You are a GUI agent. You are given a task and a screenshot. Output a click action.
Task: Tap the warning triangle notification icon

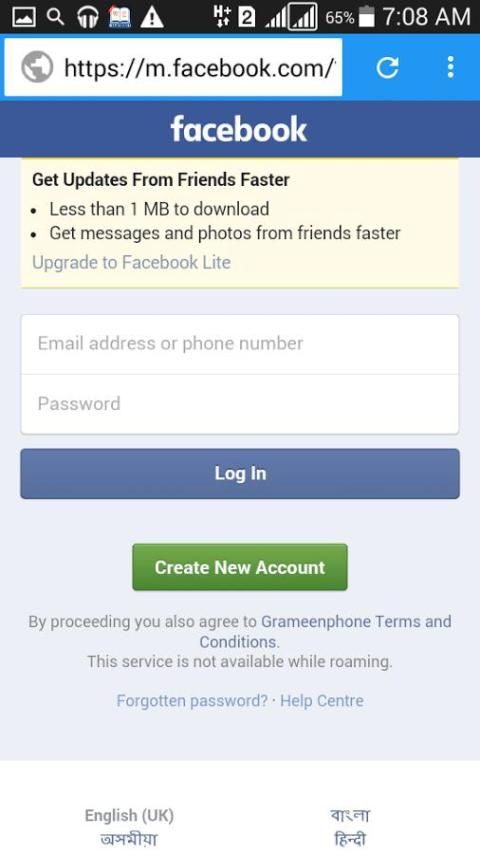[x=152, y=17]
